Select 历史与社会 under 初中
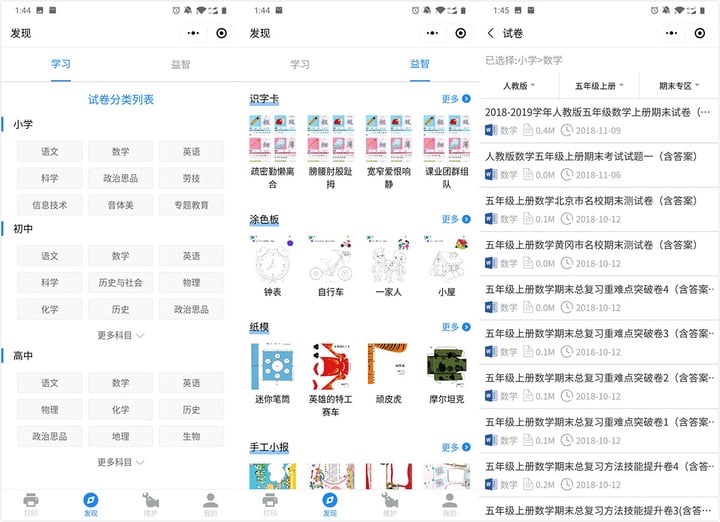Image resolution: width=720 pixels, height=522 pixels. click(120, 283)
